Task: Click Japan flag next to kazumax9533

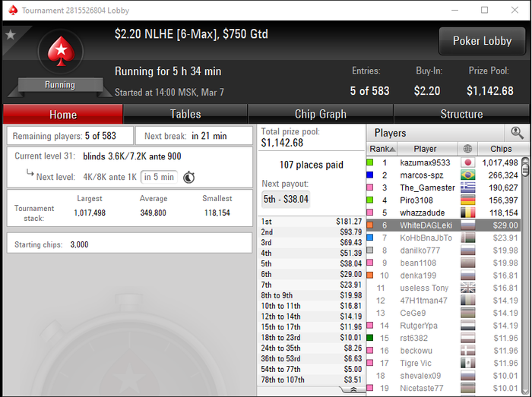Action: pyautogui.click(x=467, y=162)
